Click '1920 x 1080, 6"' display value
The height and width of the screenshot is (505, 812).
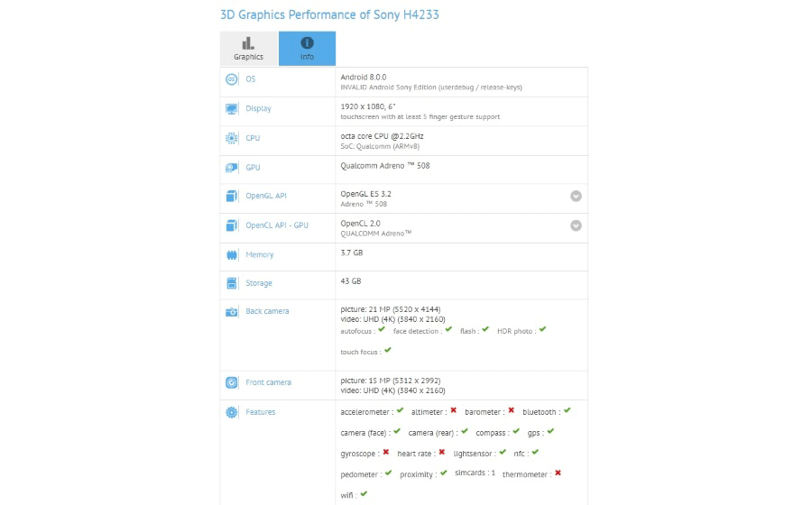(368, 106)
